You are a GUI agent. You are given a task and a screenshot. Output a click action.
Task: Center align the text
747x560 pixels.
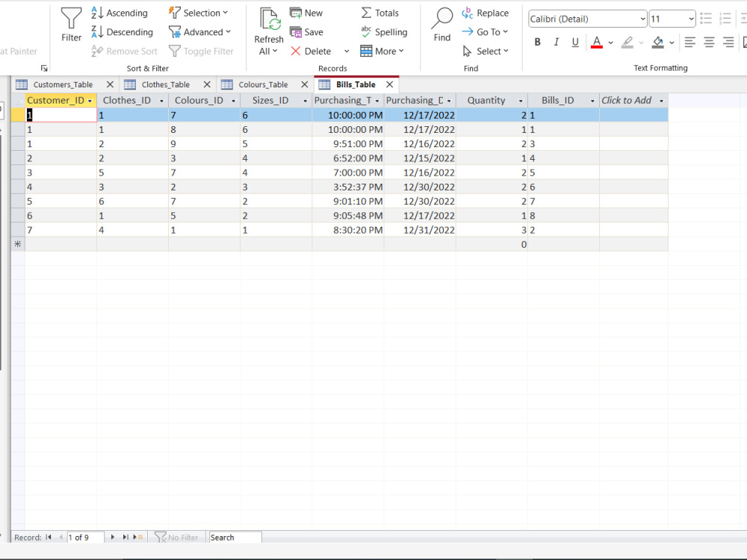709,42
